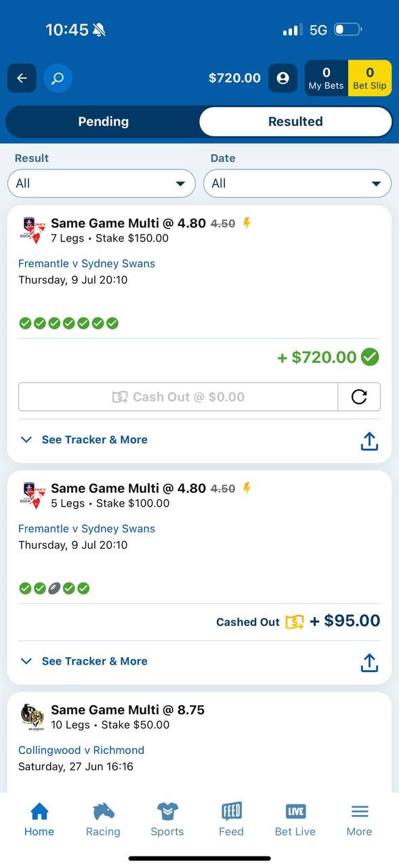Open the account profile icon
The height and width of the screenshot is (868, 399).
(283, 78)
